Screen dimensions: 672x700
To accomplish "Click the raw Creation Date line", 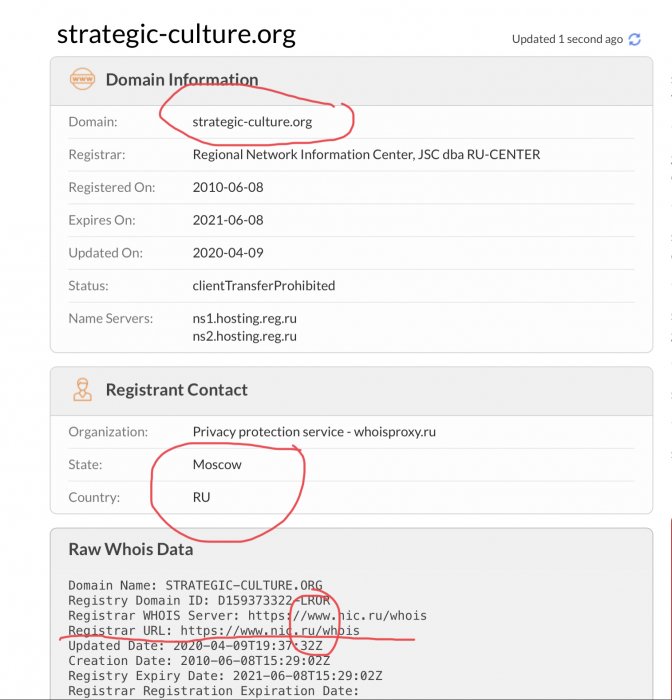I will click(x=199, y=661).
